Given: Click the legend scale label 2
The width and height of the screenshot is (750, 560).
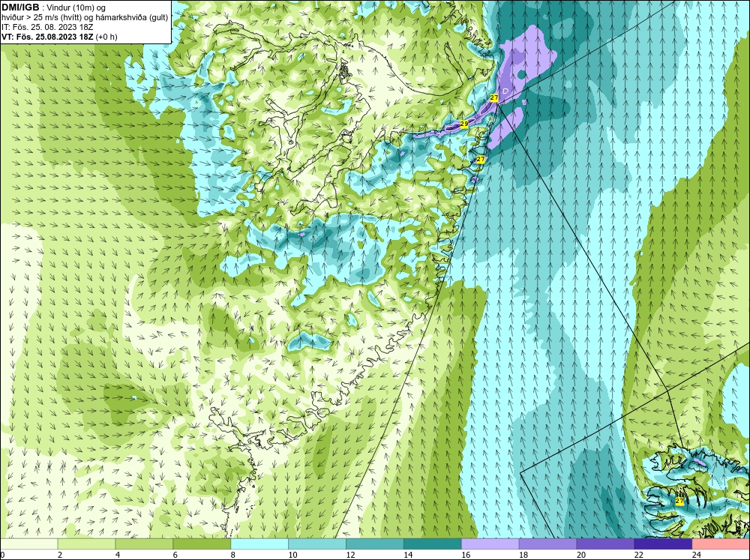Looking at the screenshot, I should 60,555.
